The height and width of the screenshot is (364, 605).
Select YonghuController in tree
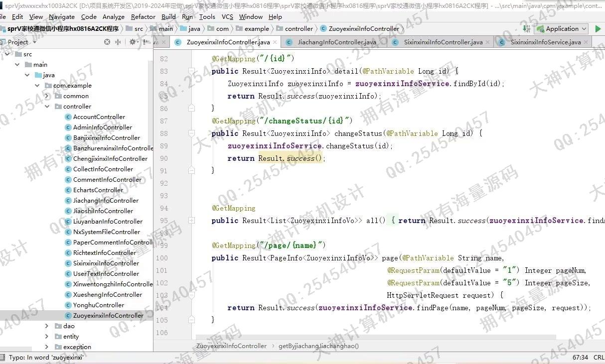click(x=99, y=305)
